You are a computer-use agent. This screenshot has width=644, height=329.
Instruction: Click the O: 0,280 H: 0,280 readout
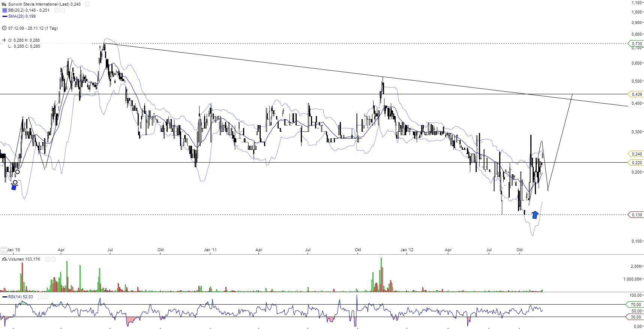pyautogui.click(x=24, y=40)
